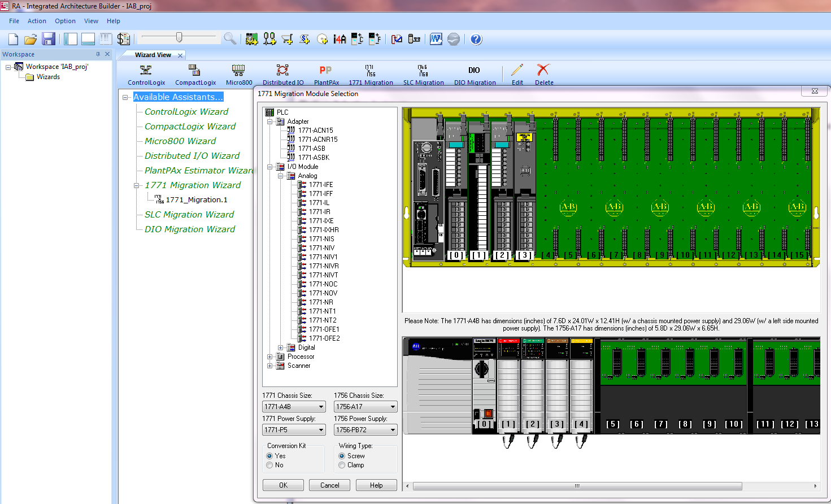Open the Help menu
This screenshot has width=831, height=504.
point(114,21)
